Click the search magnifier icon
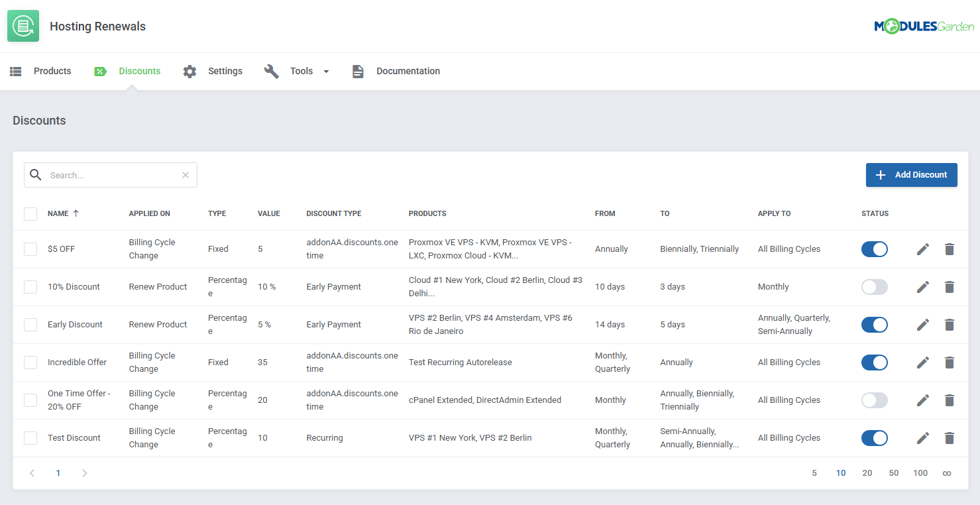Screen dimensions: 980x505 36,174
